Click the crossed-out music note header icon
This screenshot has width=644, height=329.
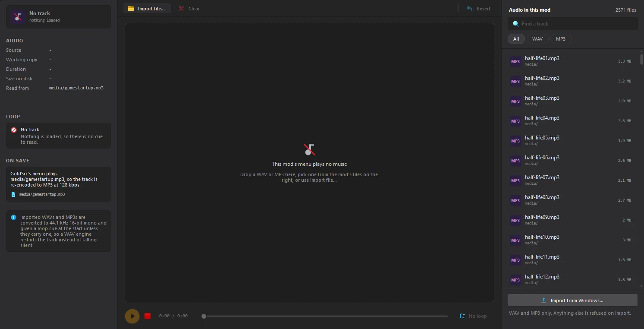tap(17, 17)
